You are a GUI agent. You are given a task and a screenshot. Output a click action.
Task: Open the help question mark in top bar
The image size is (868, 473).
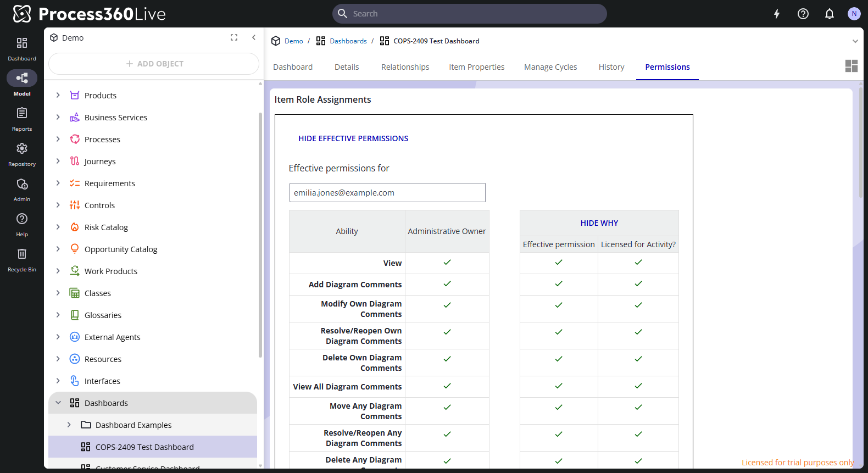pos(803,14)
